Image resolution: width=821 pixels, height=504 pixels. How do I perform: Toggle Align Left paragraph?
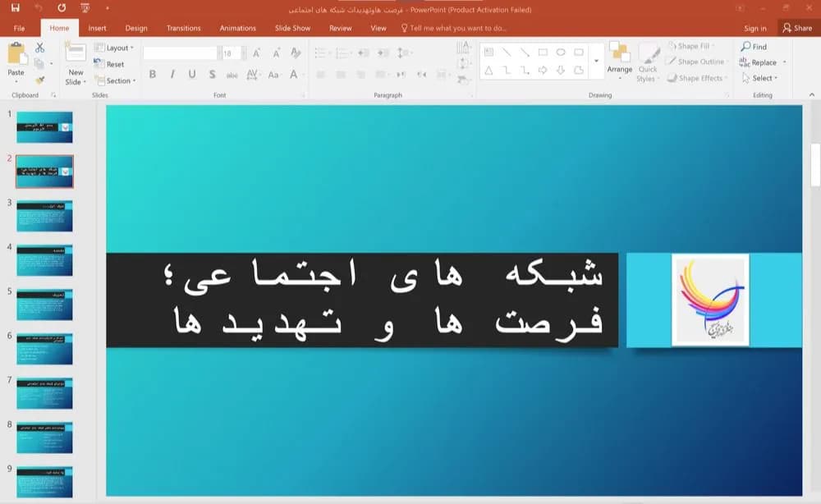(320, 75)
